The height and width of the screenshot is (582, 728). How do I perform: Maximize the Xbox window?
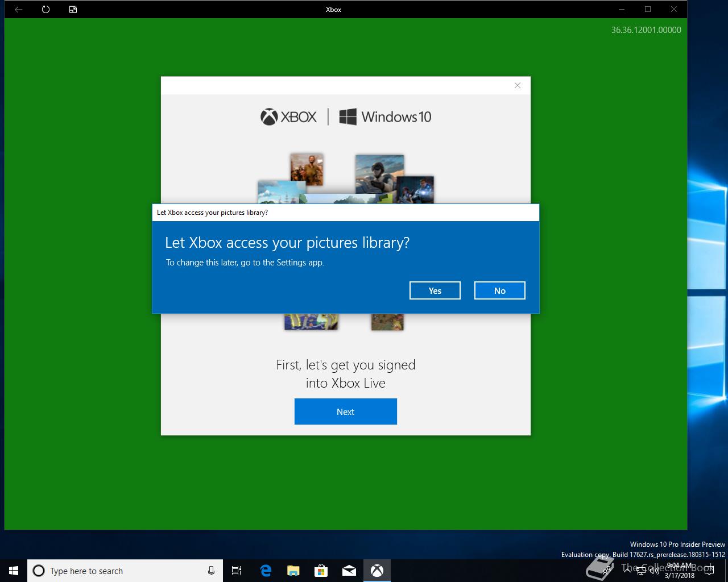647,9
